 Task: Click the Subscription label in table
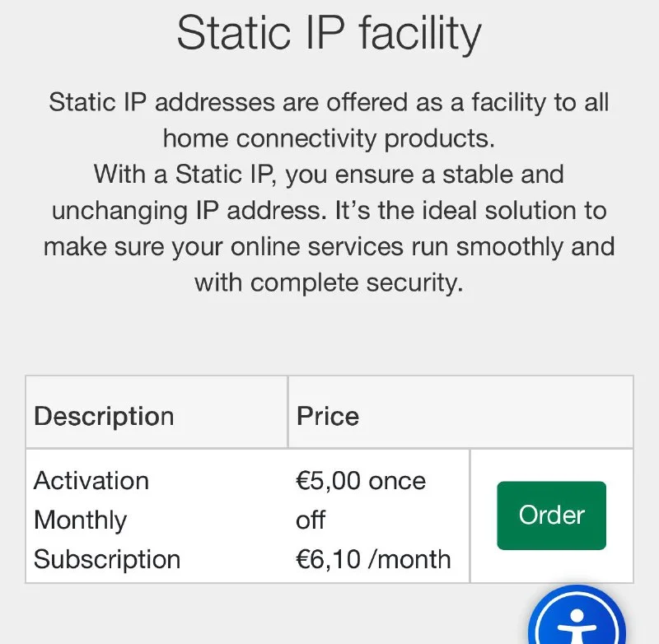click(x=107, y=560)
